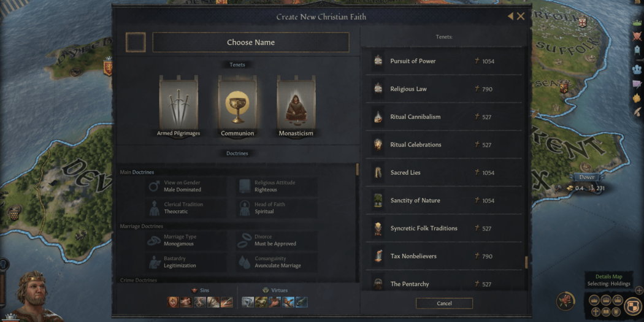The height and width of the screenshot is (322, 644).
Task: Pick Sanctity of Nature from the tenets list
Action: tap(444, 201)
